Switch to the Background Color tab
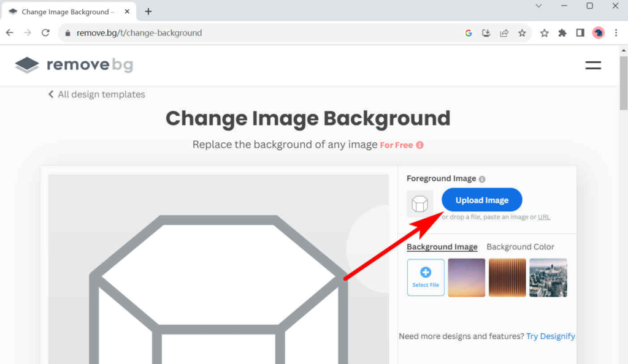The width and height of the screenshot is (628, 364). click(x=520, y=246)
